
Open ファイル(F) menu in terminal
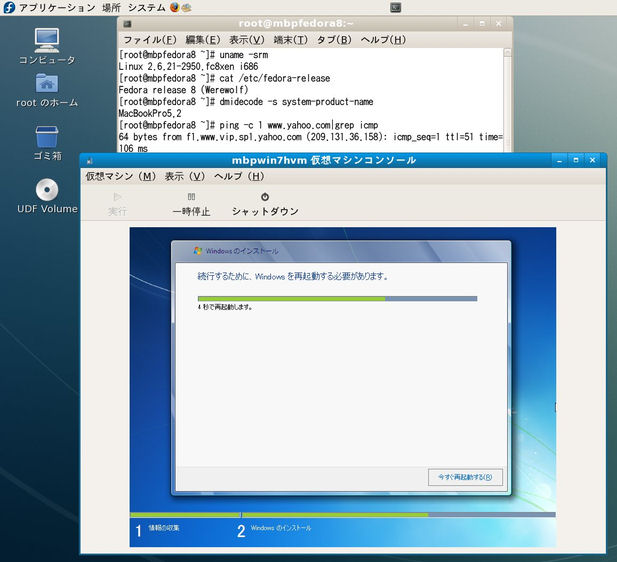150,40
